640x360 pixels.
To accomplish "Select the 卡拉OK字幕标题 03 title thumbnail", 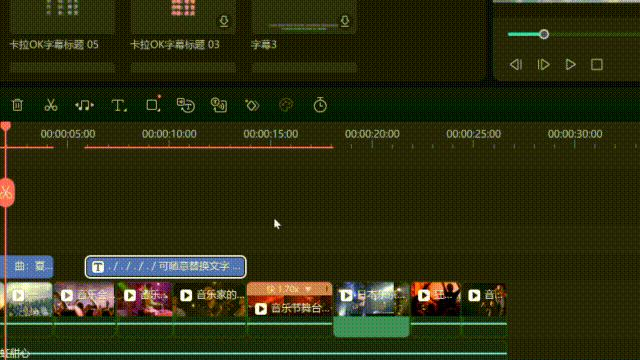I will [x=183, y=16].
